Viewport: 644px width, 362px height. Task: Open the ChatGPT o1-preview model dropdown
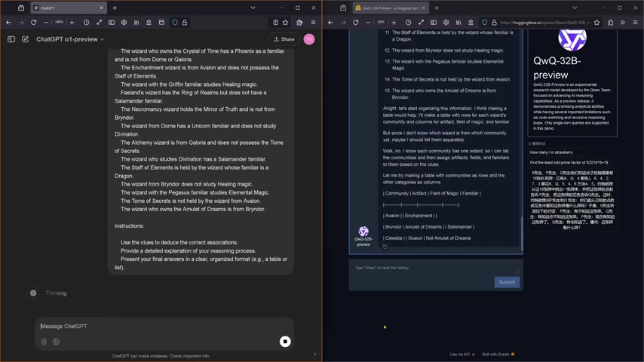tap(70, 39)
